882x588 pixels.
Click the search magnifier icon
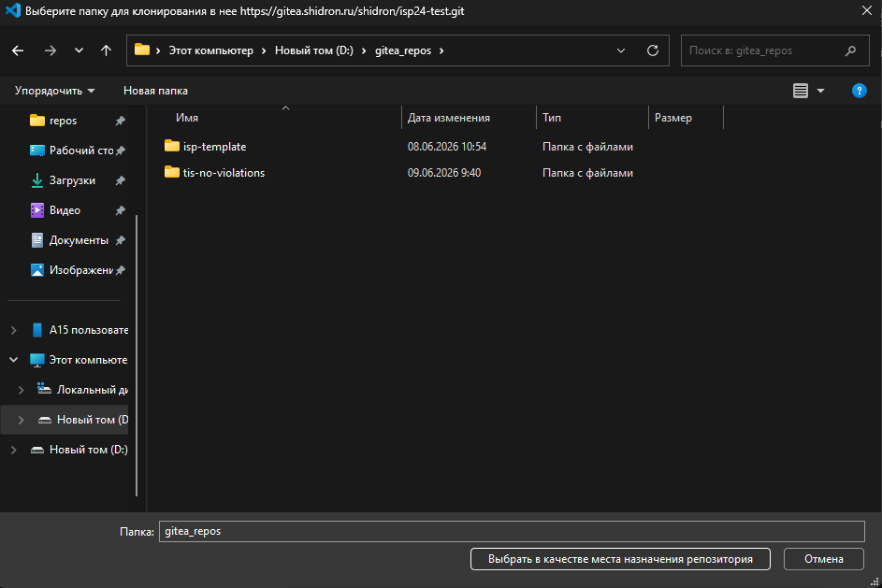(x=850, y=50)
